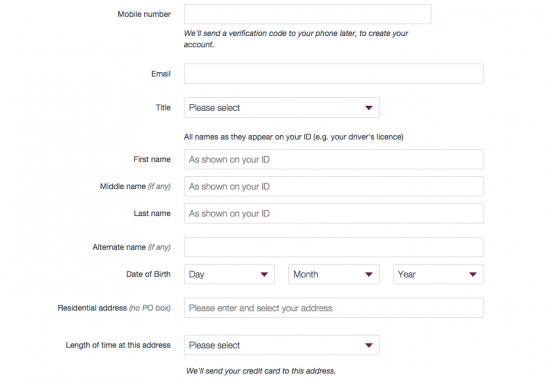Screen dimensions: 550x381
Task: Click the Residential address field
Action: tap(334, 308)
